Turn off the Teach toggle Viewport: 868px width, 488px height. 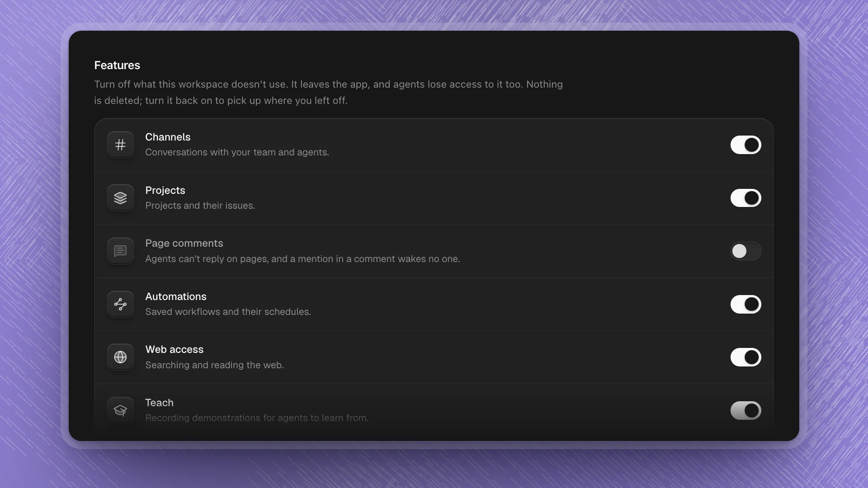click(746, 410)
